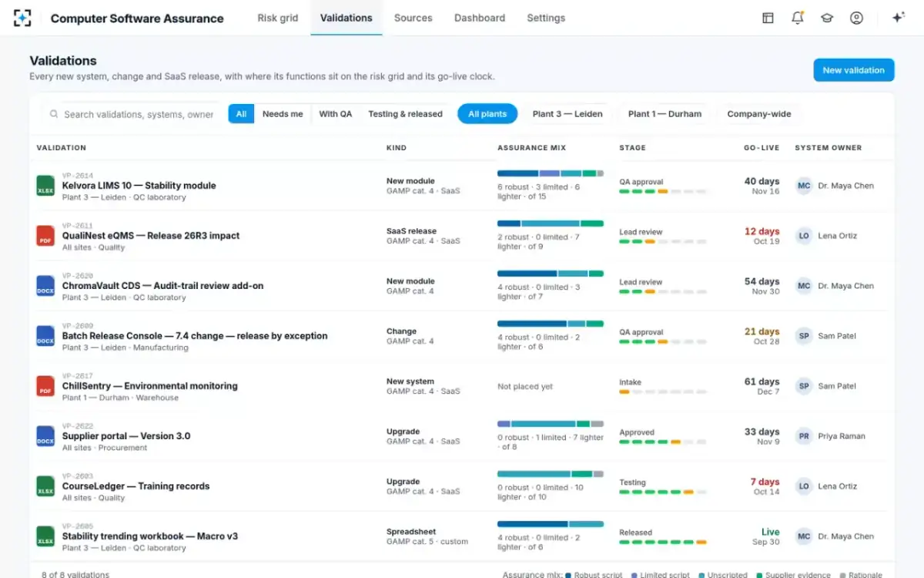Click the SP avatar in ChillSentry row

point(804,386)
